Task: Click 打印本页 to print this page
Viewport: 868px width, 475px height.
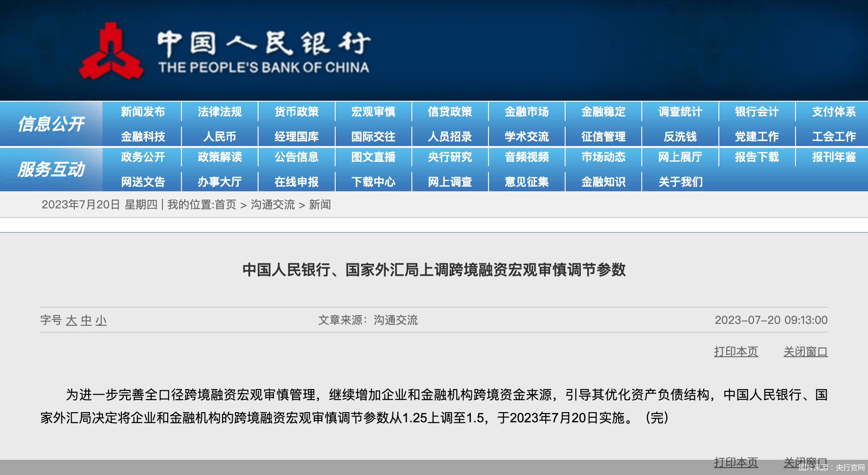Action: point(736,351)
